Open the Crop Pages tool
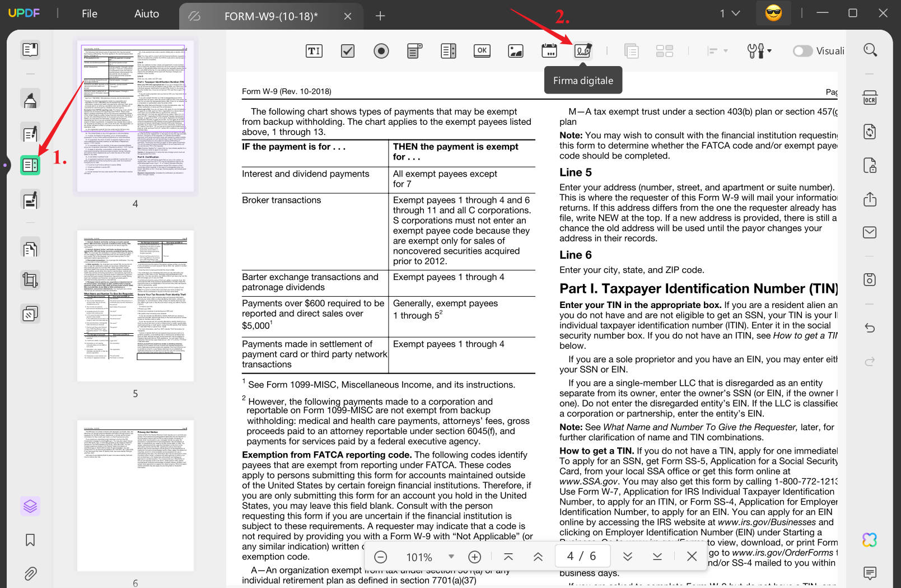The width and height of the screenshot is (901, 588). (30, 280)
